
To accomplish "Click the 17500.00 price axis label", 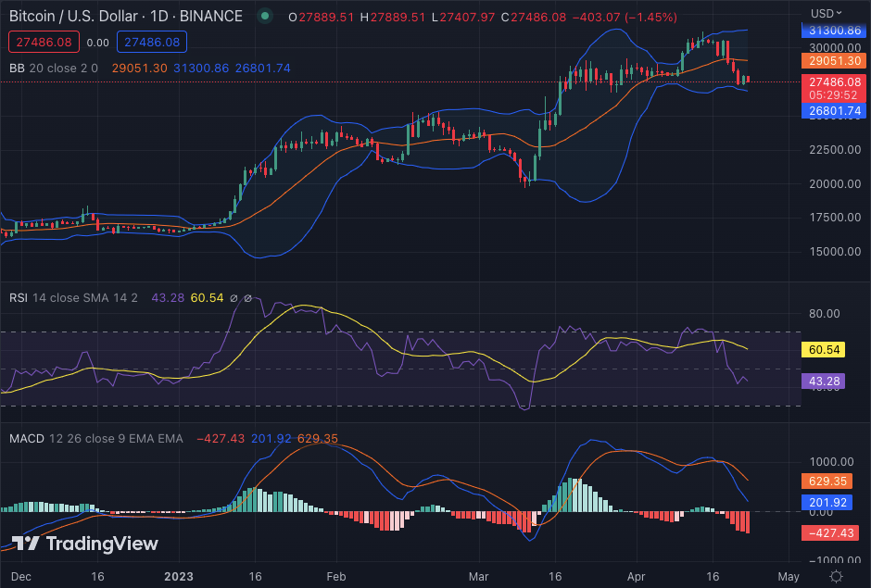I will pos(835,218).
